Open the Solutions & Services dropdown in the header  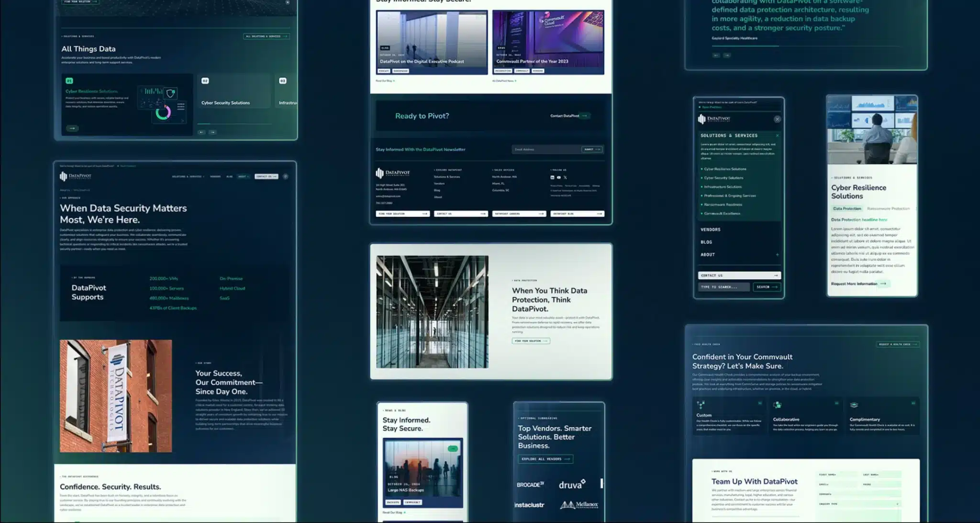pos(188,176)
